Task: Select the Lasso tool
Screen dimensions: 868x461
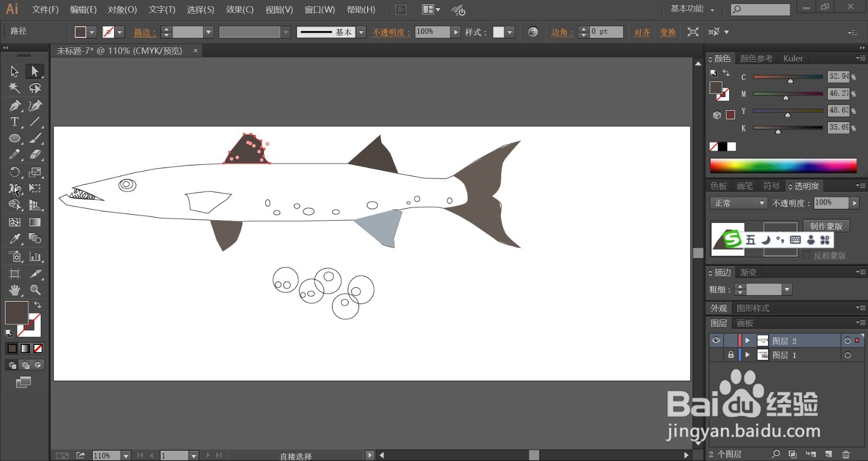Action: coord(35,88)
